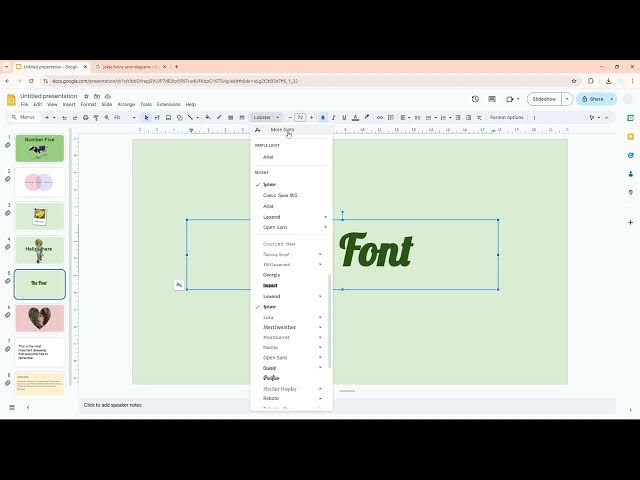This screenshot has height=480, width=640.
Task: Click the Meet camera icon
Action: [509, 99]
